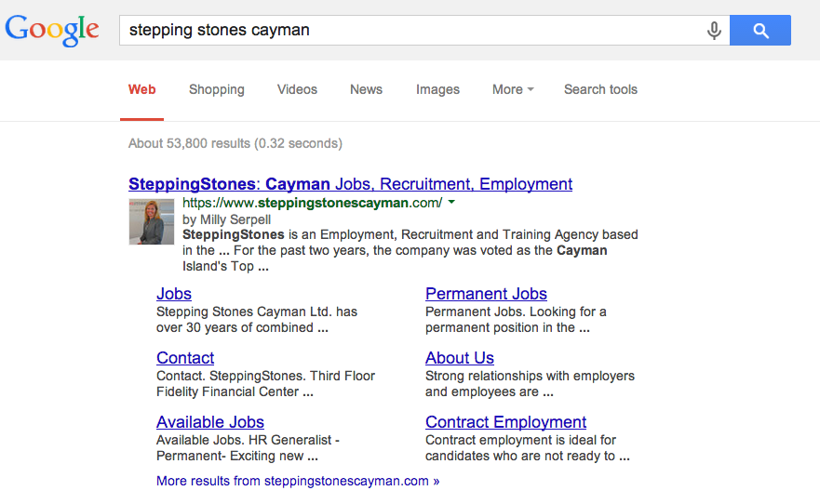Open the Images tab

coord(437,89)
